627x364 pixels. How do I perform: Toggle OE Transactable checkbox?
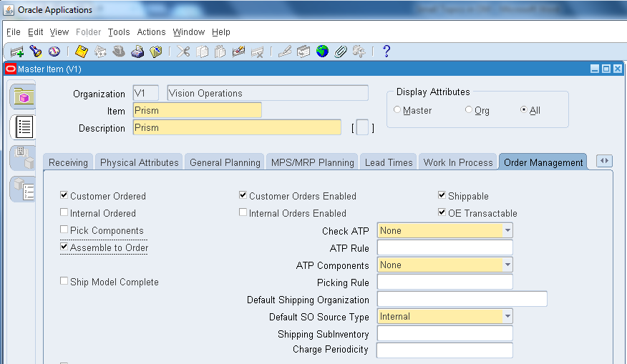click(x=442, y=212)
